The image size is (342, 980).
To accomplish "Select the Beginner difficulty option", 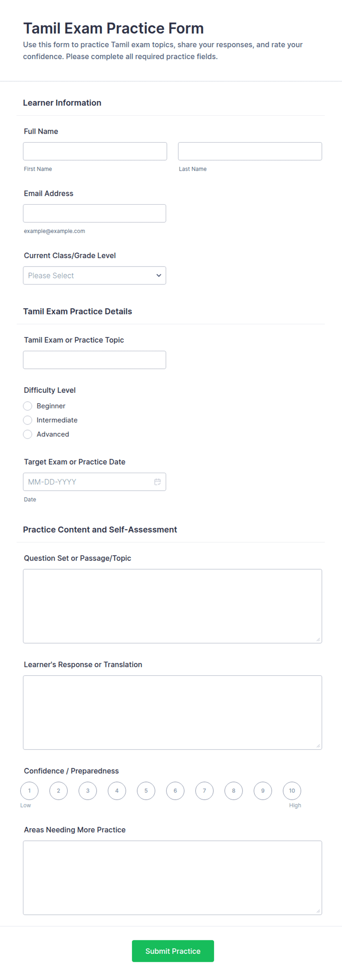I will (x=28, y=406).
